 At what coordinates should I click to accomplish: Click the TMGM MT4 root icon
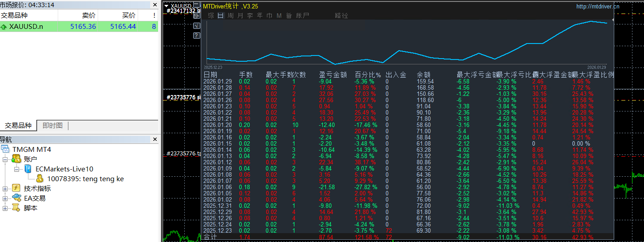click(x=5, y=149)
